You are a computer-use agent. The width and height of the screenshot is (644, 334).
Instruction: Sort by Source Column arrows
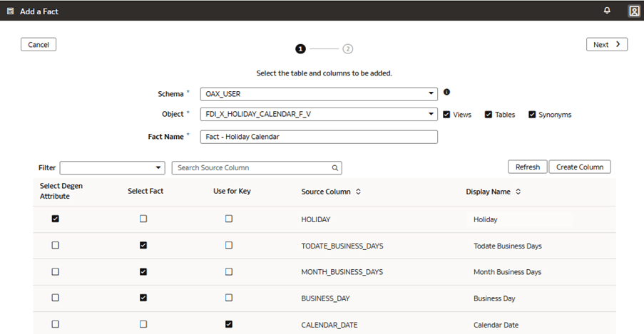click(358, 192)
